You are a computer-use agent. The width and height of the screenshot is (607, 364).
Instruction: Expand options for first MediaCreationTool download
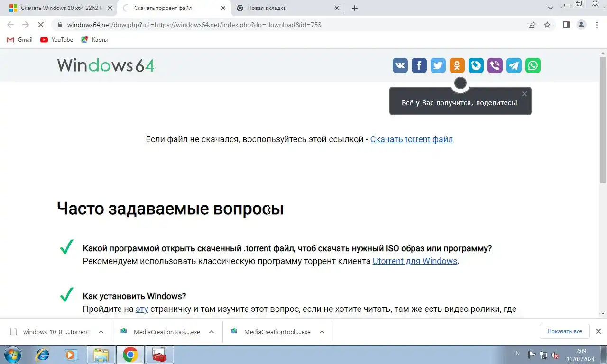click(x=212, y=332)
